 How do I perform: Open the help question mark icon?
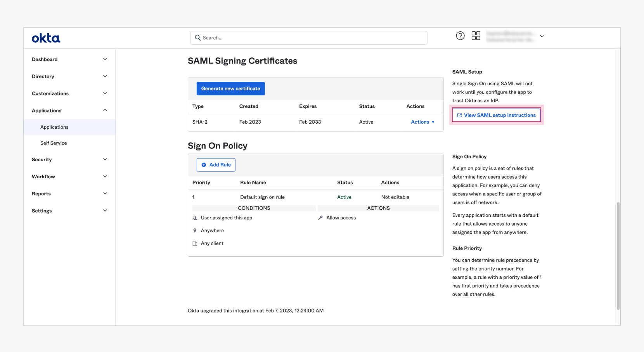pos(460,36)
